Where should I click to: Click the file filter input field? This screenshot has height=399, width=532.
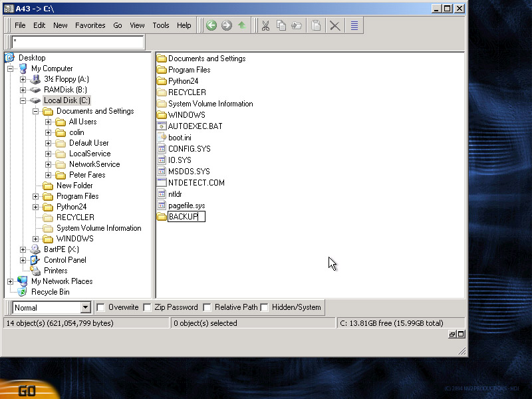coord(78,43)
